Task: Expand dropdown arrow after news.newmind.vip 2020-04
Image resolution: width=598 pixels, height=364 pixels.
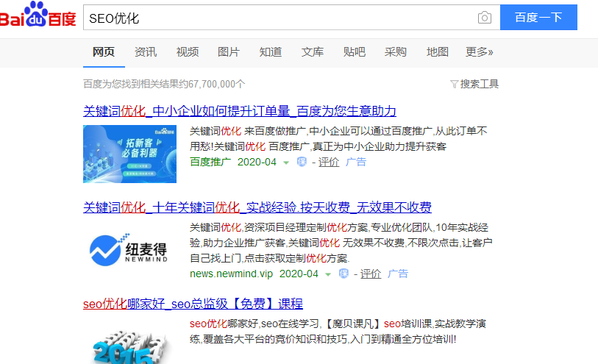Action: coord(328,274)
